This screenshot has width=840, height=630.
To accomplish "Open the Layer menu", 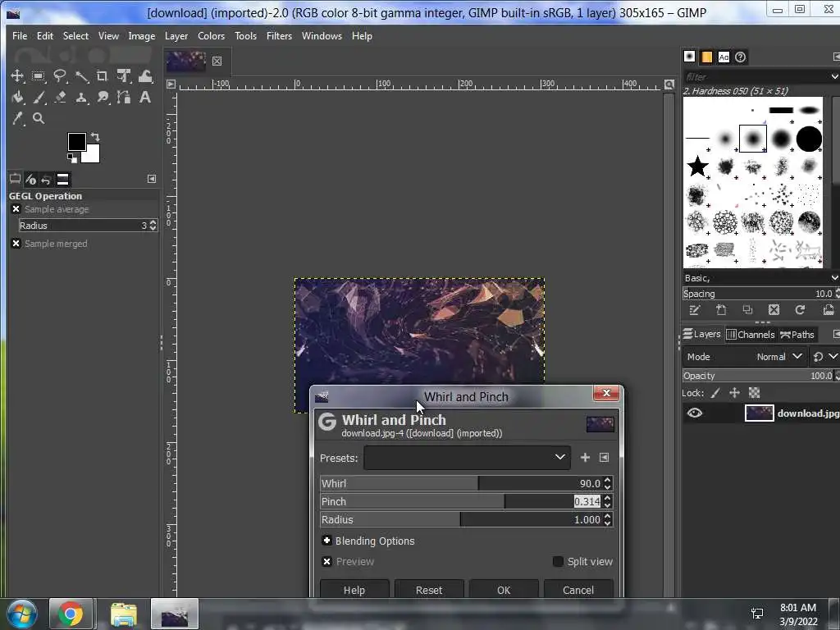I will coord(176,36).
